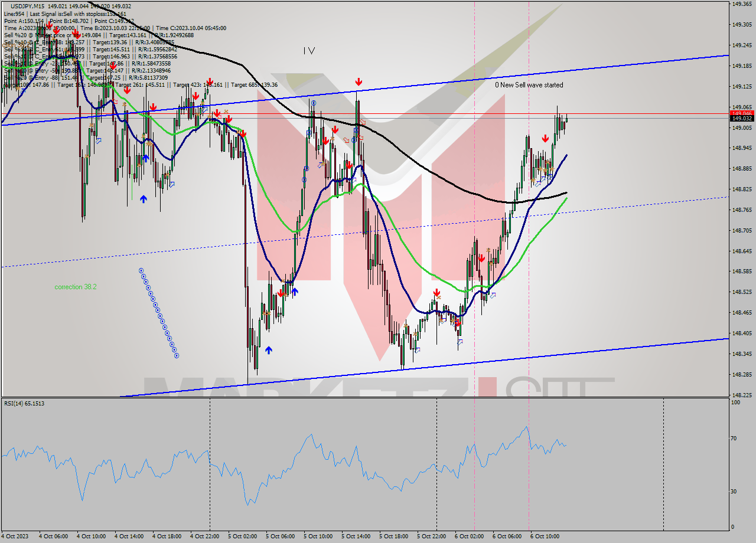Click the blue up arrow near the 148.345 low

269,349
